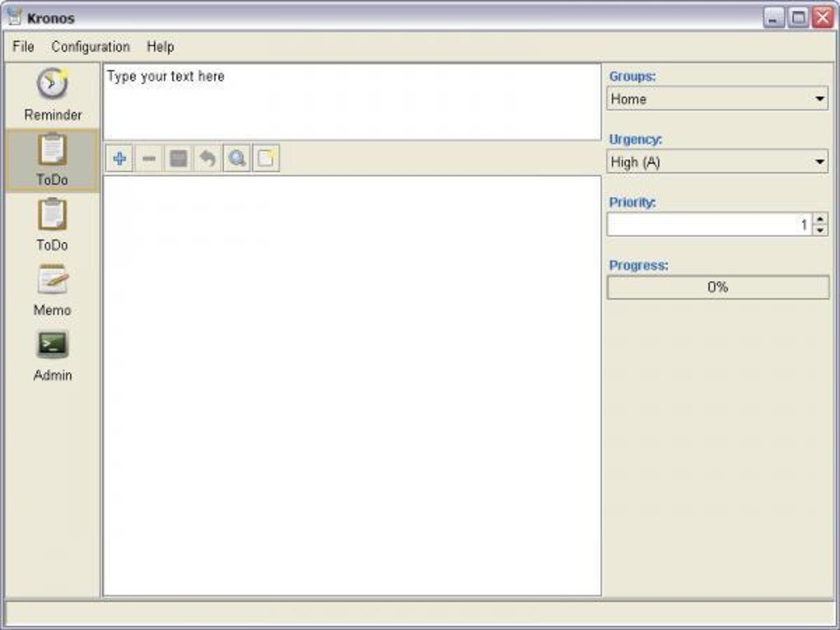Click the magnifier search toolbar icon

point(237,159)
